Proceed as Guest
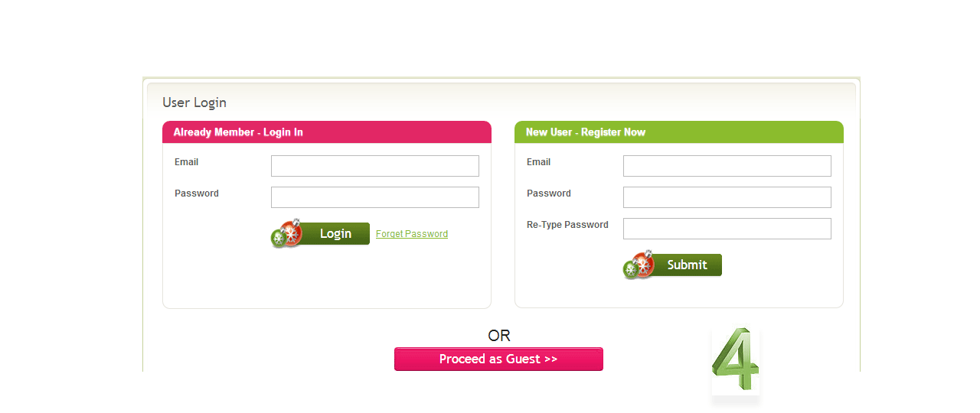980x413 pixels. (x=498, y=359)
